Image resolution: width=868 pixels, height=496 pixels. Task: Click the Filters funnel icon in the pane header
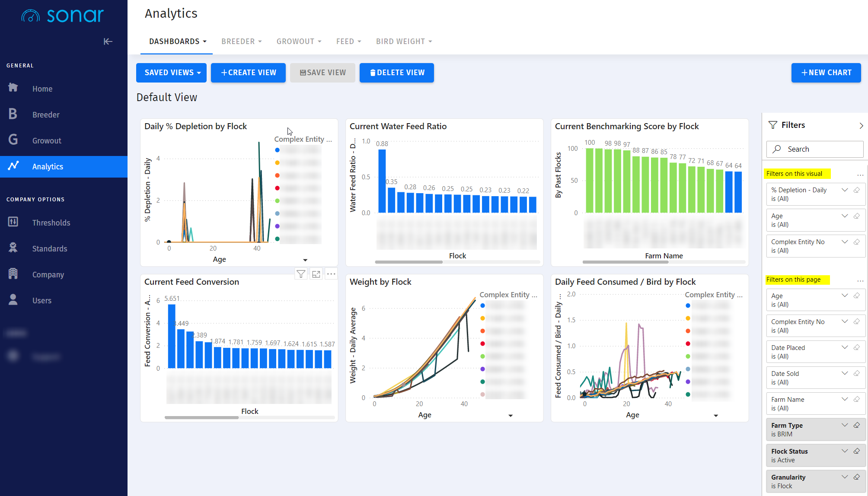tap(773, 125)
